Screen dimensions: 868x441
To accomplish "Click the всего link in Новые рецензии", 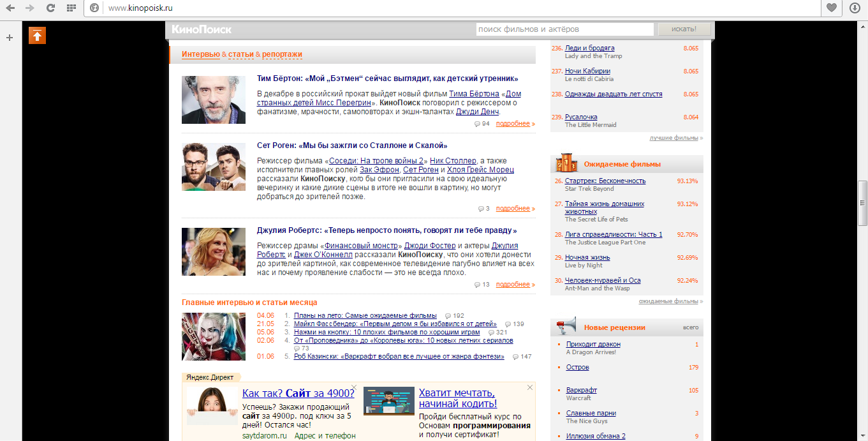I will [691, 327].
